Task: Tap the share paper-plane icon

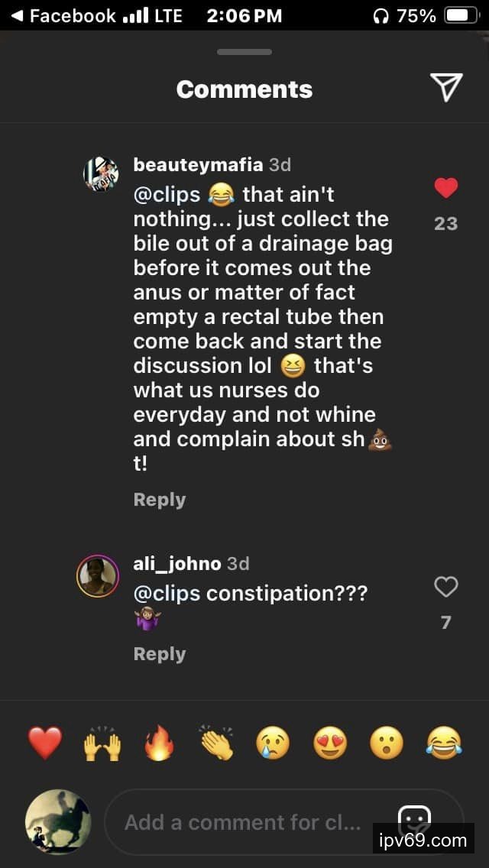Action: 446,88
